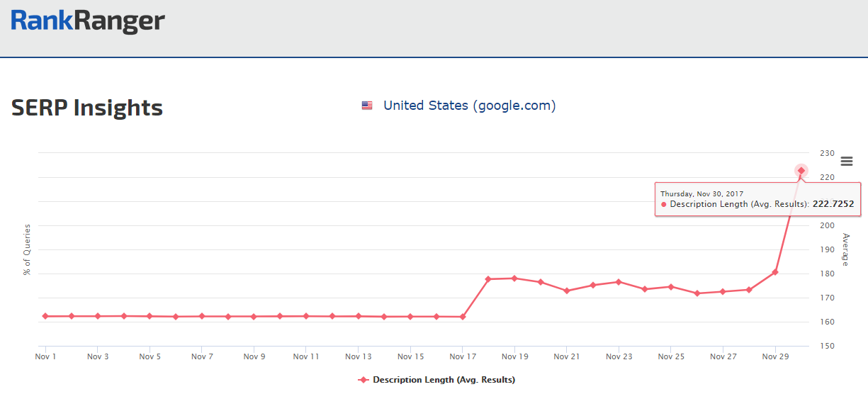Select the Nov 30 data point
The height and width of the screenshot is (394, 868).
[x=801, y=171]
